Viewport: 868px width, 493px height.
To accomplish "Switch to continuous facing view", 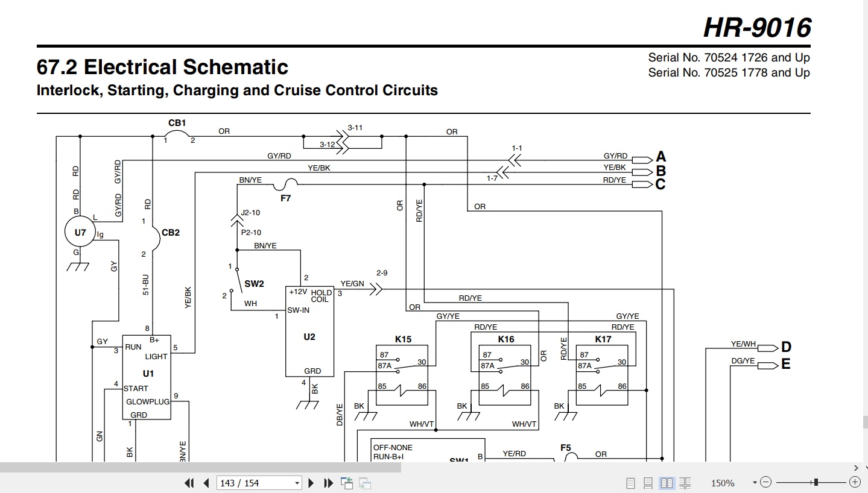I will coord(685,483).
